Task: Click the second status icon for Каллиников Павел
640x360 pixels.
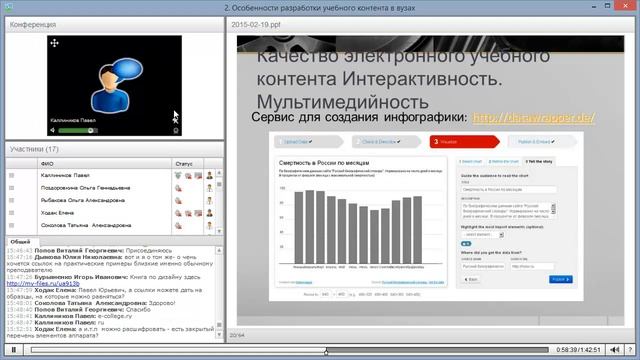Action: click(188, 176)
